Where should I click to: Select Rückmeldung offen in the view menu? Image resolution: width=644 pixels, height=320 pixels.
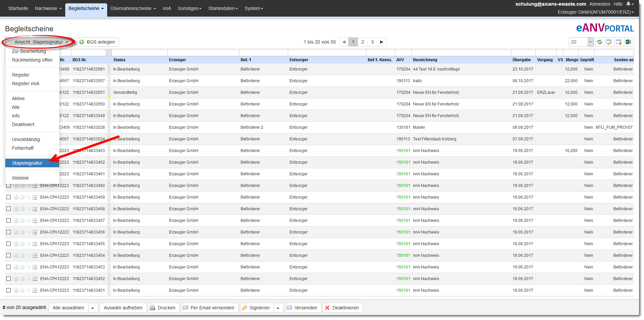(32, 60)
